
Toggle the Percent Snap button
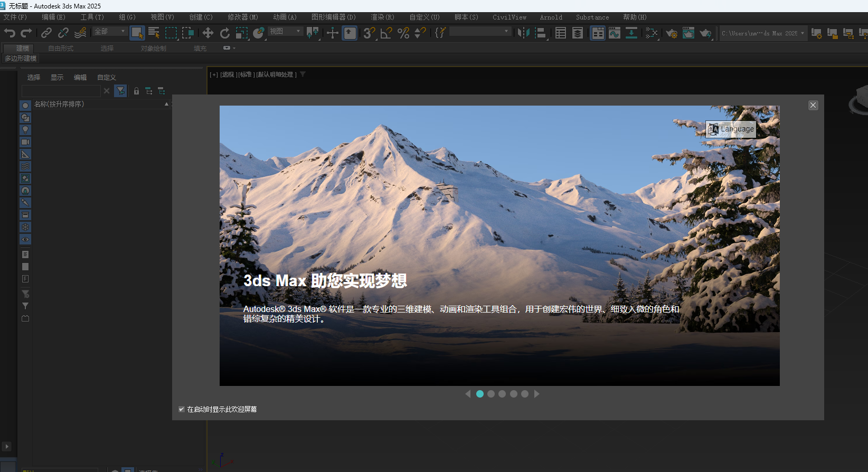point(403,33)
